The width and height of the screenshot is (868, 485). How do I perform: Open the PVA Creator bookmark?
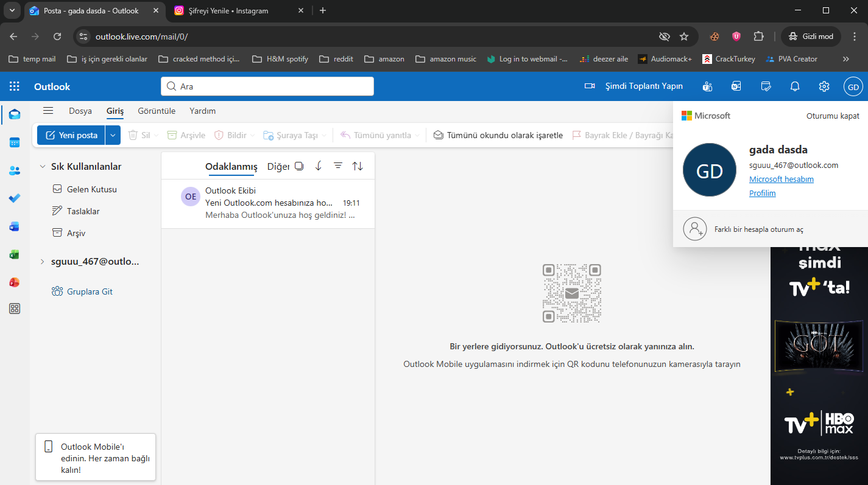[792, 59]
